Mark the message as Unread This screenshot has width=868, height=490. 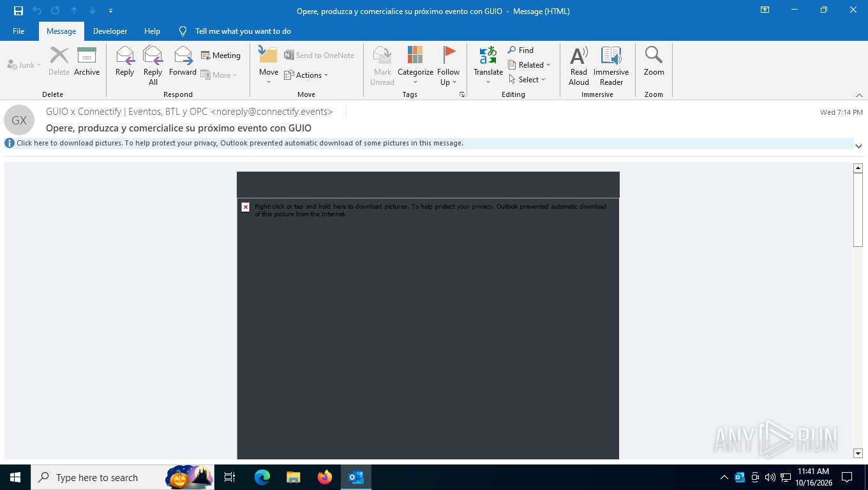pyautogui.click(x=382, y=66)
